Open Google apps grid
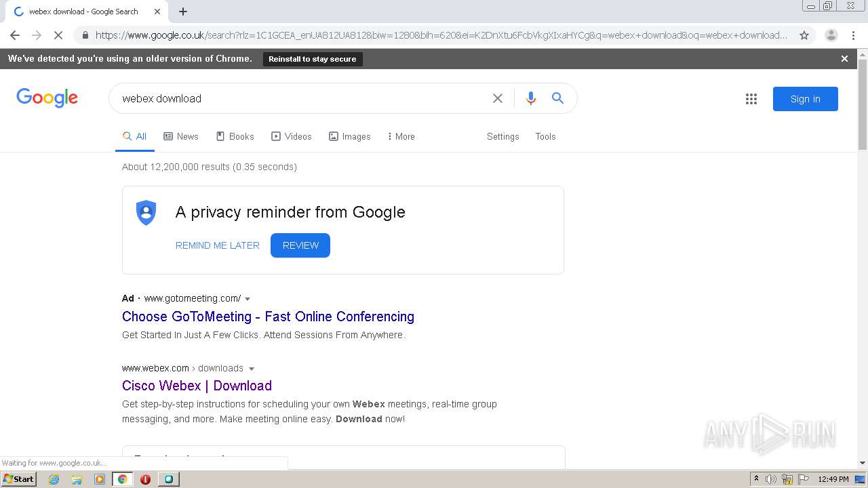Screen dimensions: 868x488 (x=751, y=99)
